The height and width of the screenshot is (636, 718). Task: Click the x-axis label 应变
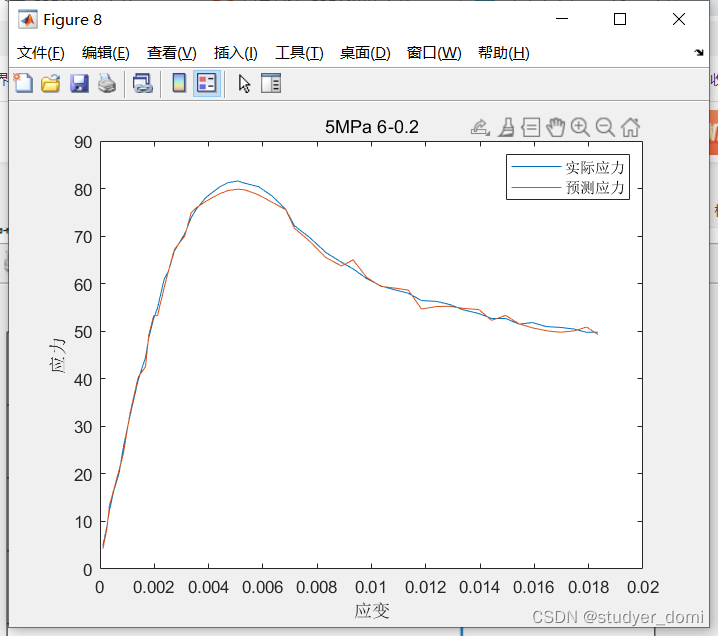(371, 611)
